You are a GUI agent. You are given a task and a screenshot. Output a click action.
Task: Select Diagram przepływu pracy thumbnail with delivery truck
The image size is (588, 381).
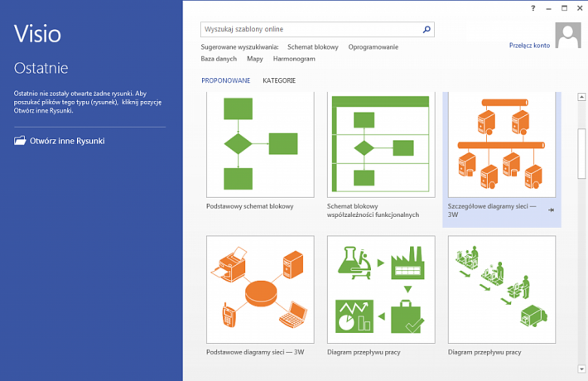502,290
